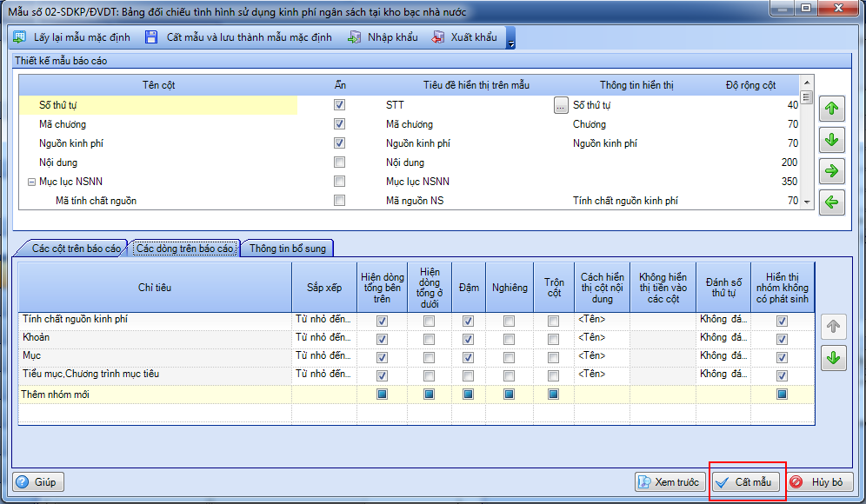Open the ellipsis button next to STT
The image size is (866, 504).
561,105
